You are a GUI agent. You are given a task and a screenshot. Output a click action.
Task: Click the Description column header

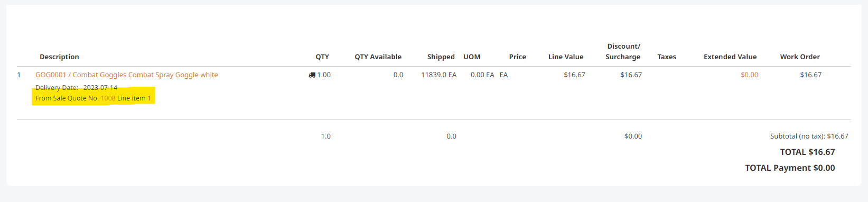coord(59,57)
